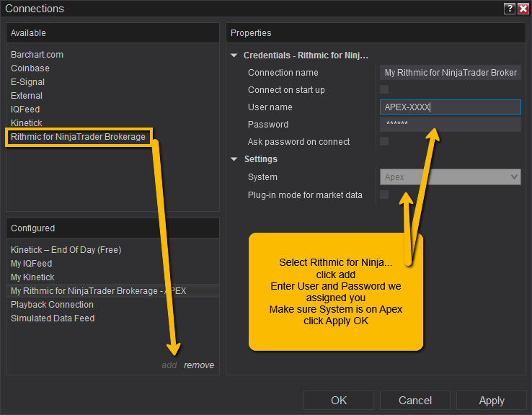Toggle Plug-in mode for market data
Viewport: 532px width, 415px height.
click(384, 195)
